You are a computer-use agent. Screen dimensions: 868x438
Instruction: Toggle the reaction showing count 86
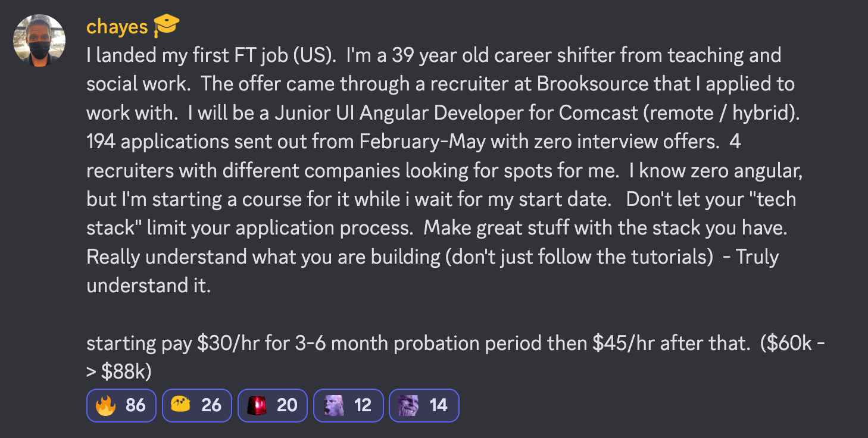click(121, 405)
